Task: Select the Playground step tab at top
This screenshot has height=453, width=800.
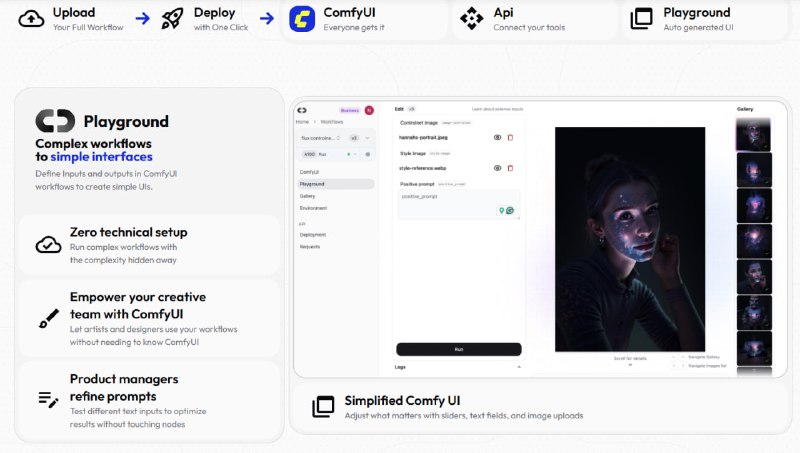Action: pyautogui.click(x=705, y=19)
